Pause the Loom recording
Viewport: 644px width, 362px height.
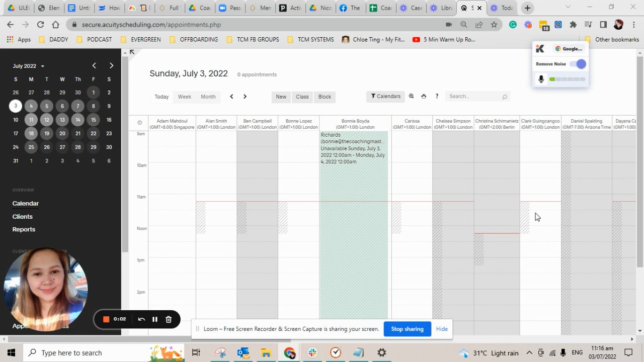click(x=155, y=319)
